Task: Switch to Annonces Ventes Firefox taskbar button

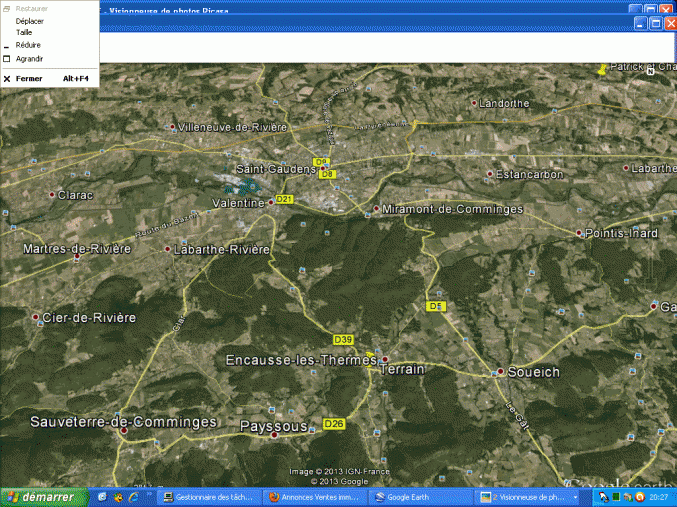Action: [314, 497]
